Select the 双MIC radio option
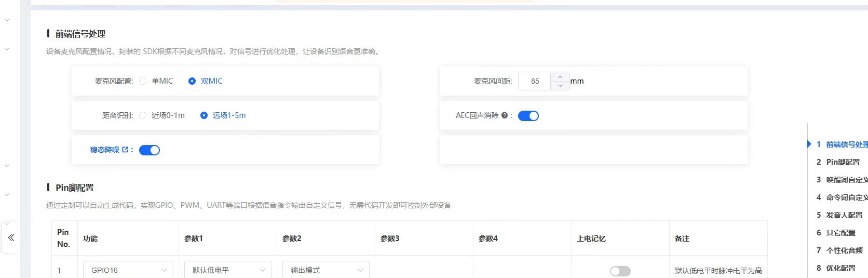Viewport: 868px width, 278px height. [x=205, y=81]
